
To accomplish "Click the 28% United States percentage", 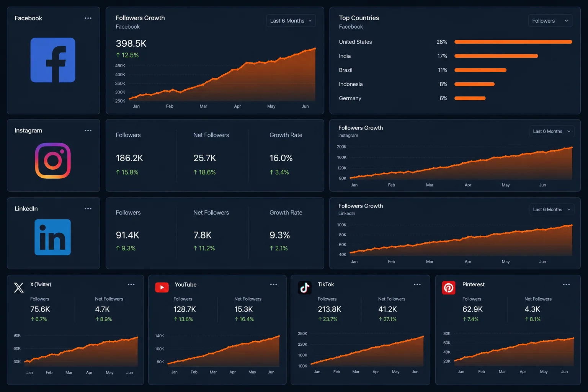I will (442, 42).
